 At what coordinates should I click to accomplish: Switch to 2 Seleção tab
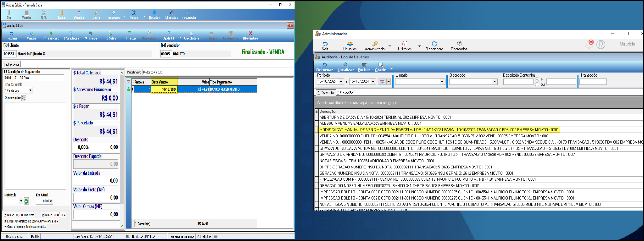tap(345, 93)
